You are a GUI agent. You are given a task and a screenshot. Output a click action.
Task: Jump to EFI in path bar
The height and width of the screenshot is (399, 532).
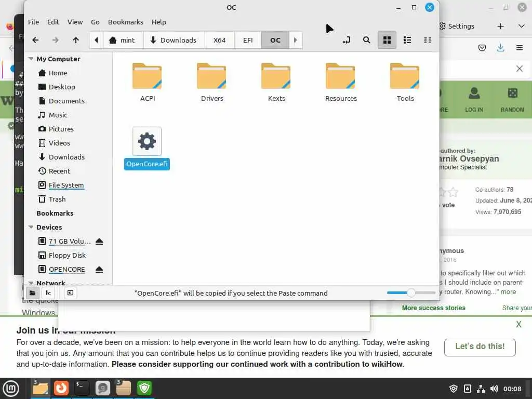[x=248, y=40]
